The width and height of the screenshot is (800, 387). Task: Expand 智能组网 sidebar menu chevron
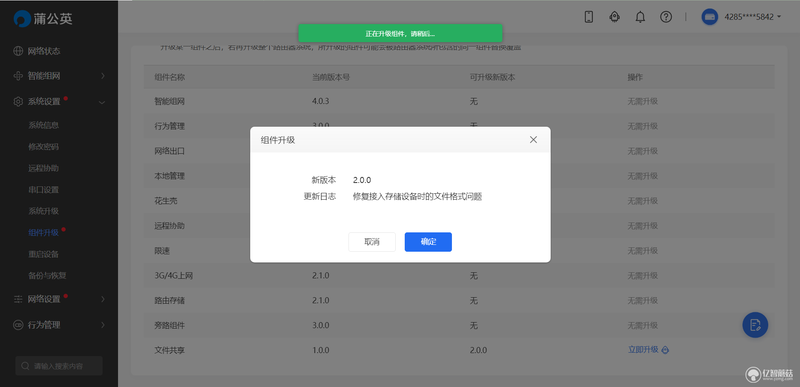(103, 76)
